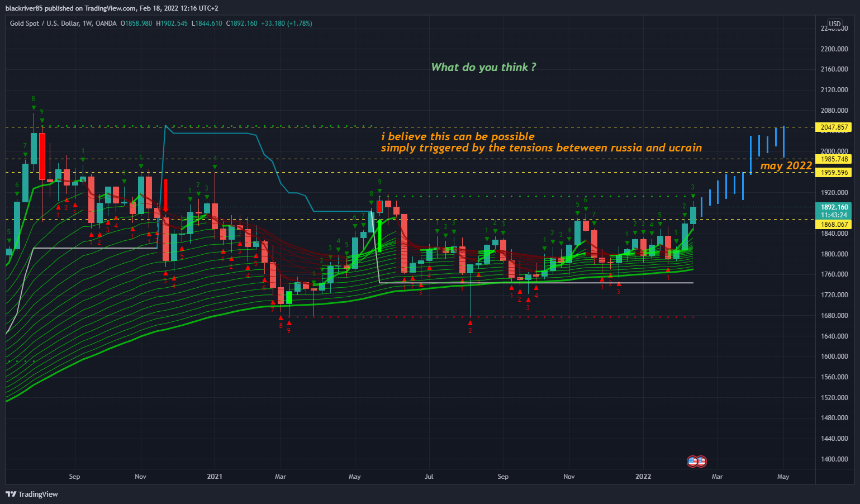Click the 1920.000 price axis value
Screen dimensions: 860x504
[x=834, y=193]
